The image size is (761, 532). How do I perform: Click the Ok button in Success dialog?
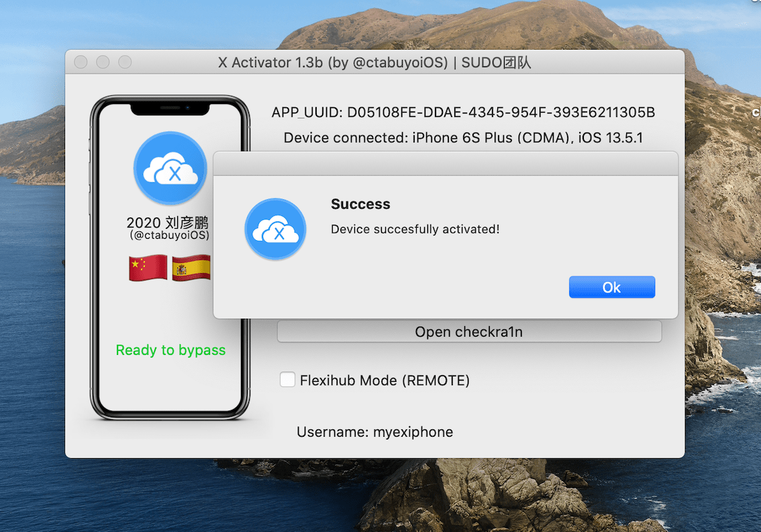point(611,287)
